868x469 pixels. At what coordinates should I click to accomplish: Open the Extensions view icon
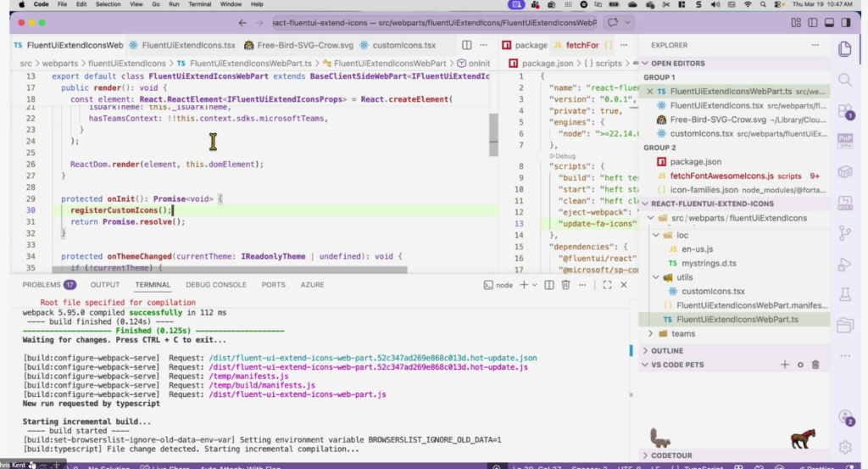(x=844, y=111)
